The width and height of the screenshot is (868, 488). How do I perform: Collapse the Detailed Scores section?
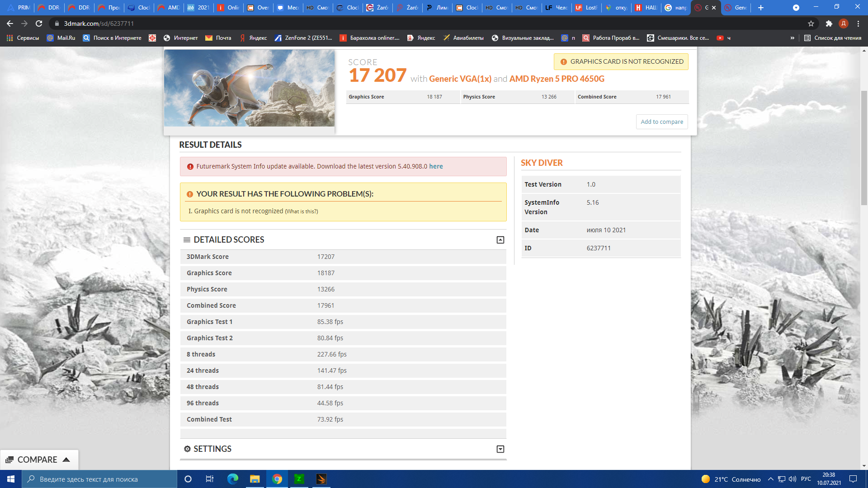(500, 240)
